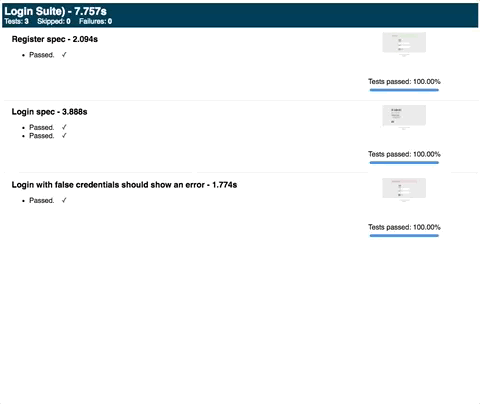Click the Tests passed: 100.00% label under Register spec
Image resolution: width=480 pixels, height=404 pixels.
(x=404, y=82)
